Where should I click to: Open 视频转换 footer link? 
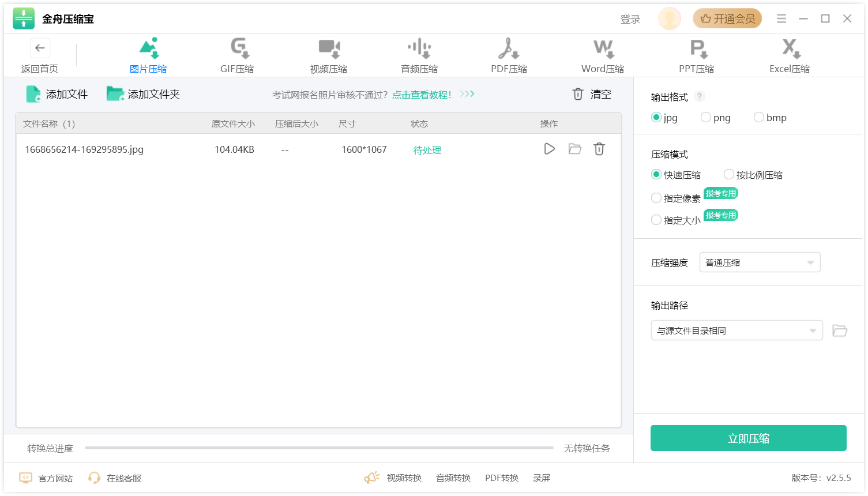coord(404,478)
